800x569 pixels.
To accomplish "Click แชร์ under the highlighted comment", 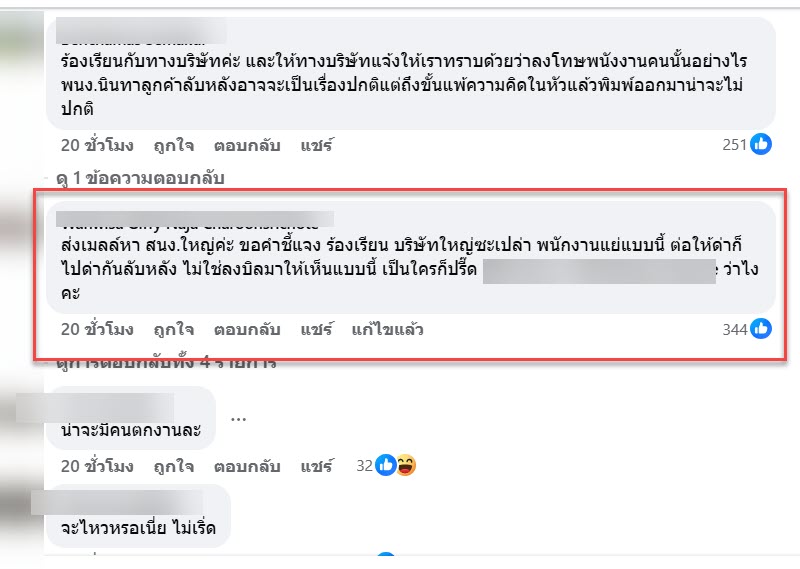I will (316, 330).
